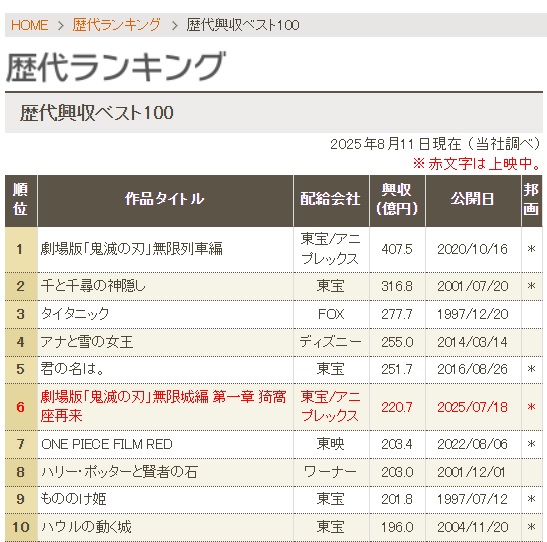Select ONE PIECE FILM RED row title
This screenshot has height=542, width=547.
click(107, 444)
